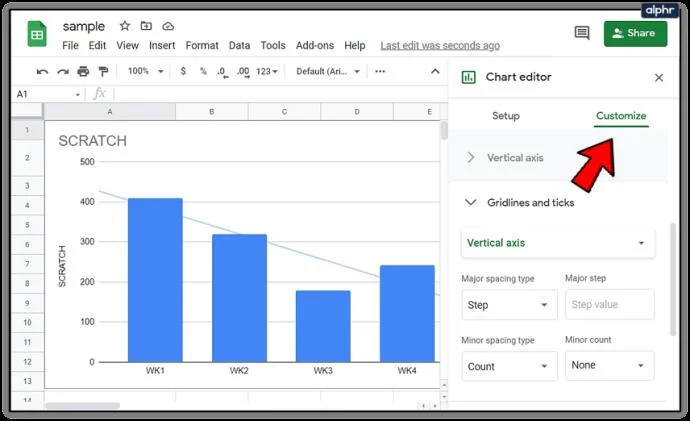Click the redo arrow icon

[62, 72]
